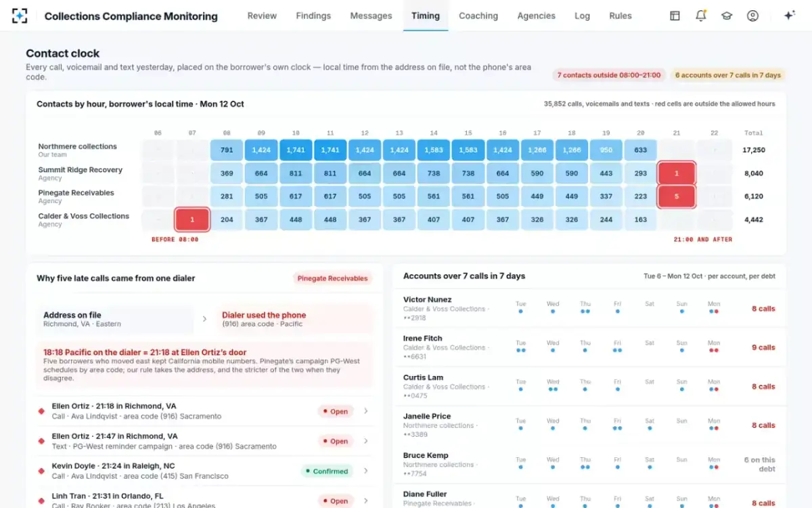Click the 6 accounts over 7 calls chip

[x=728, y=75]
